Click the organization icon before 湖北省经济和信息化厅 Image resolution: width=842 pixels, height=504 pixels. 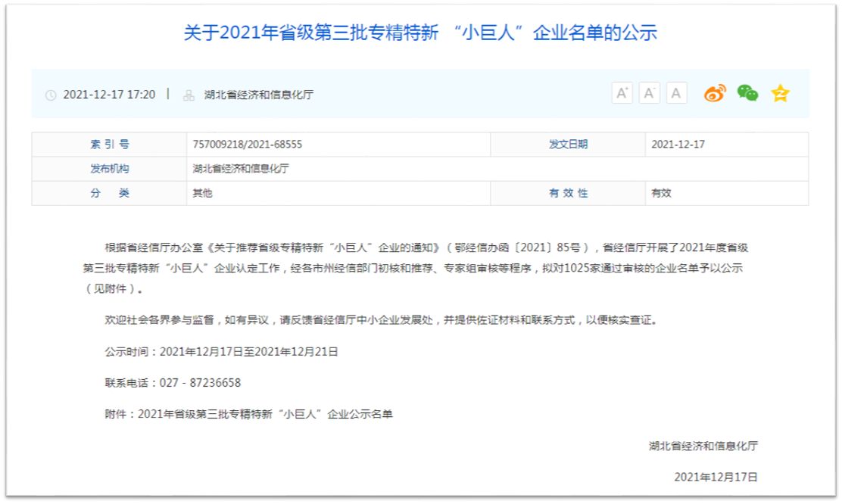click(189, 95)
